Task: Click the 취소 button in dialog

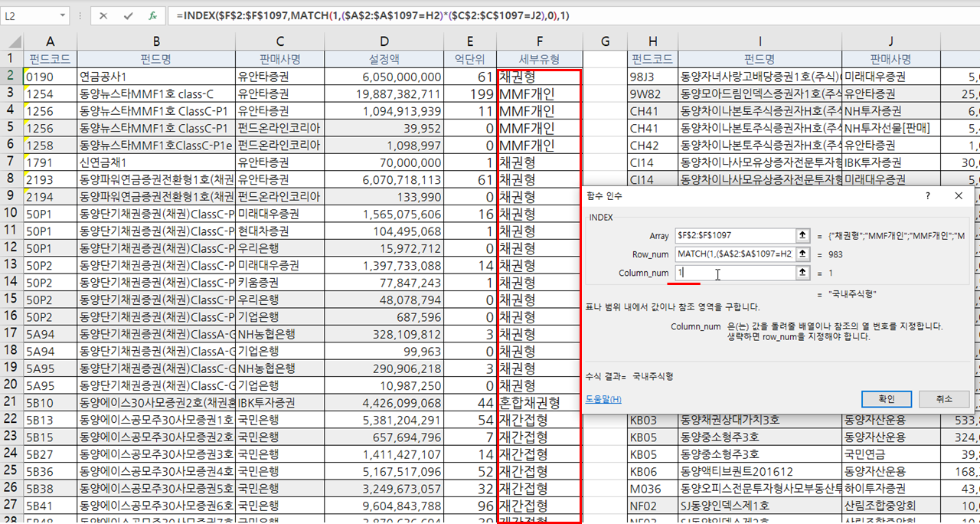Action: pos(944,399)
